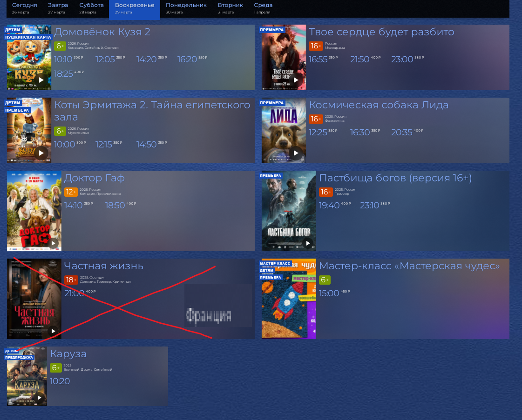Open Пастбища богов (версия 16+) title

click(x=395, y=178)
